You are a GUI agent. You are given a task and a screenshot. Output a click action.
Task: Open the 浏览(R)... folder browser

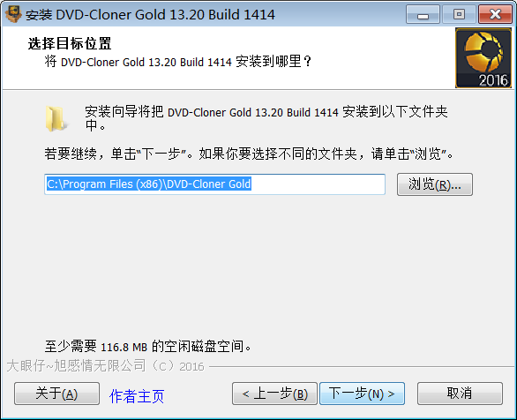435,184
